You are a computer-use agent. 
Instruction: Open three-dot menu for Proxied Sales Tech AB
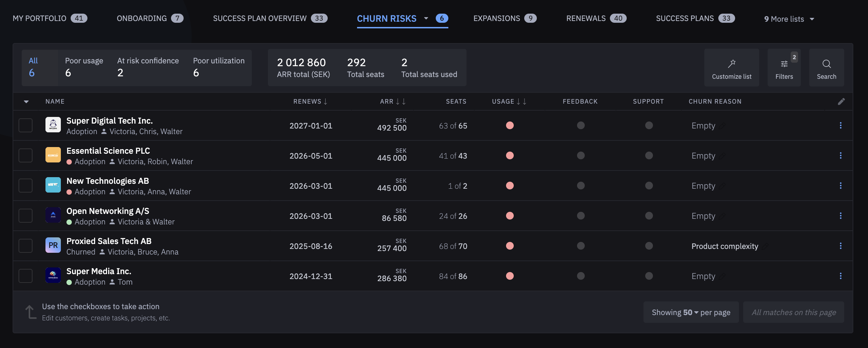(x=840, y=246)
